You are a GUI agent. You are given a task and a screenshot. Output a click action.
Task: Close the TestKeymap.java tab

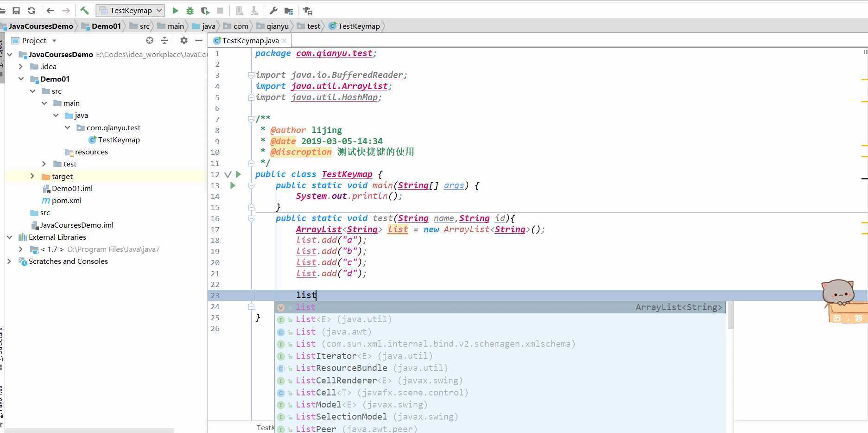[284, 41]
